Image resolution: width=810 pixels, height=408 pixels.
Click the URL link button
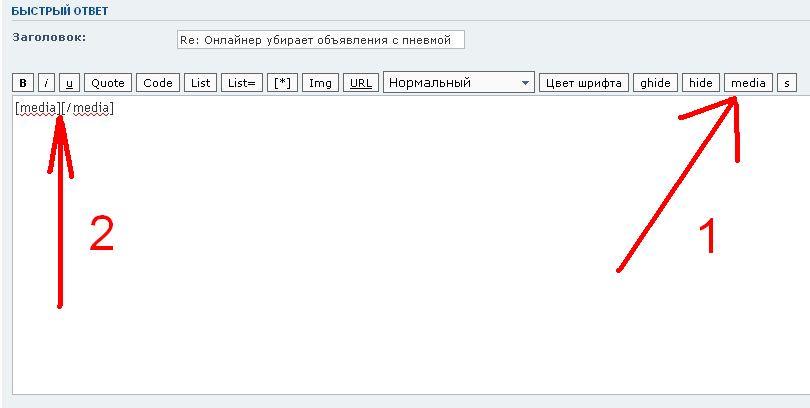(361, 83)
